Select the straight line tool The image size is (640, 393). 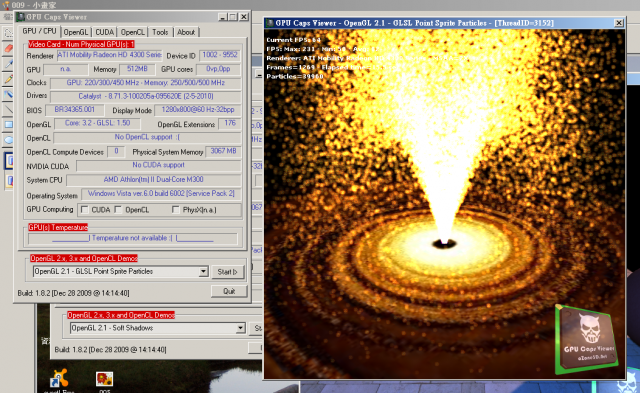coord(8,109)
